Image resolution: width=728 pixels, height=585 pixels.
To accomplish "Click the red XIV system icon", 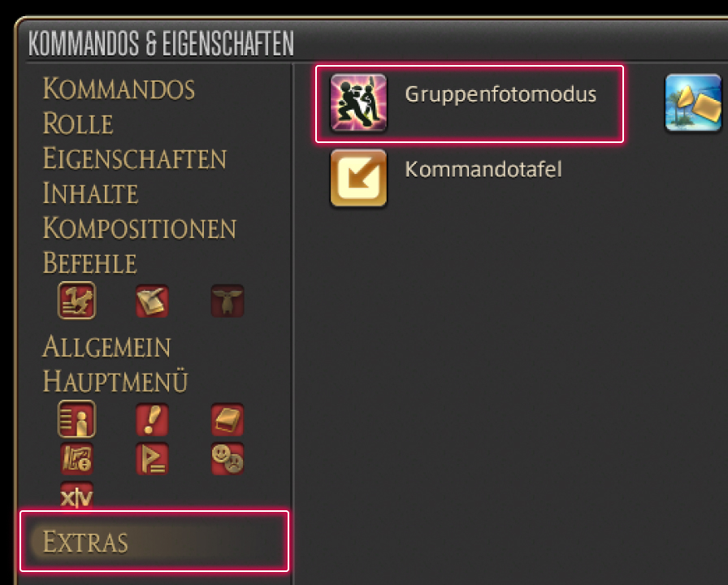I will point(76,496).
